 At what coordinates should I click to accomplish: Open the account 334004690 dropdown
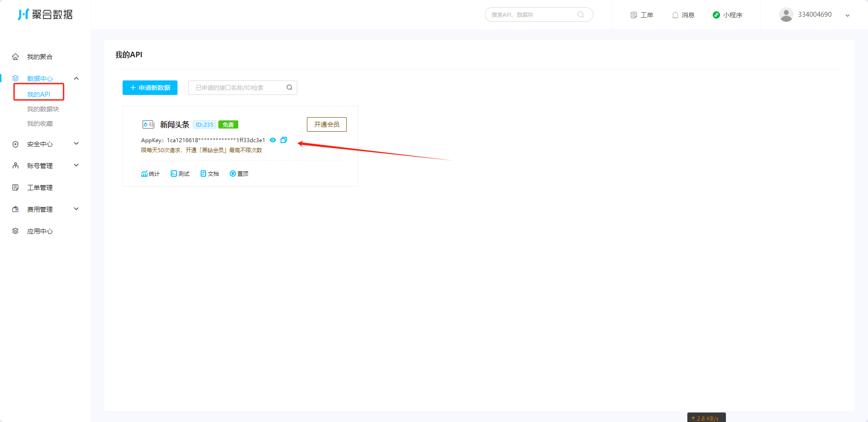tap(847, 15)
